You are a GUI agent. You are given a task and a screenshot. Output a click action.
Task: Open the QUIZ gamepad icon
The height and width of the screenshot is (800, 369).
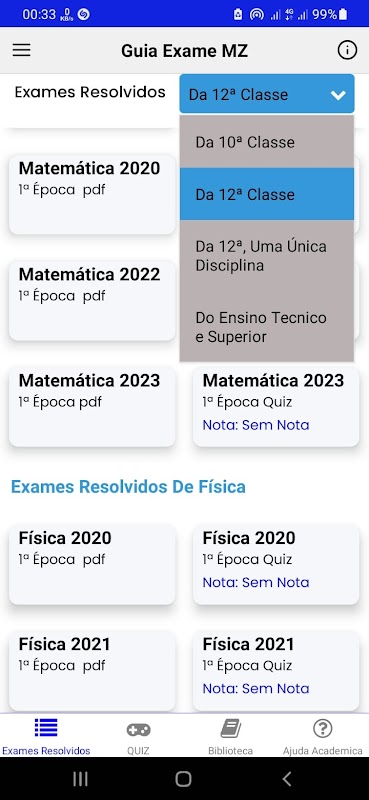tap(138, 729)
